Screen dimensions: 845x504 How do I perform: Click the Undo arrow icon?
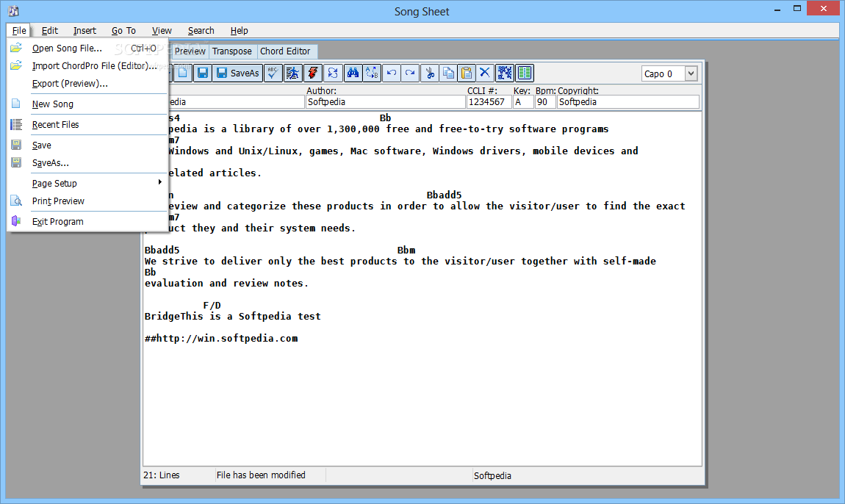pyautogui.click(x=392, y=73)
